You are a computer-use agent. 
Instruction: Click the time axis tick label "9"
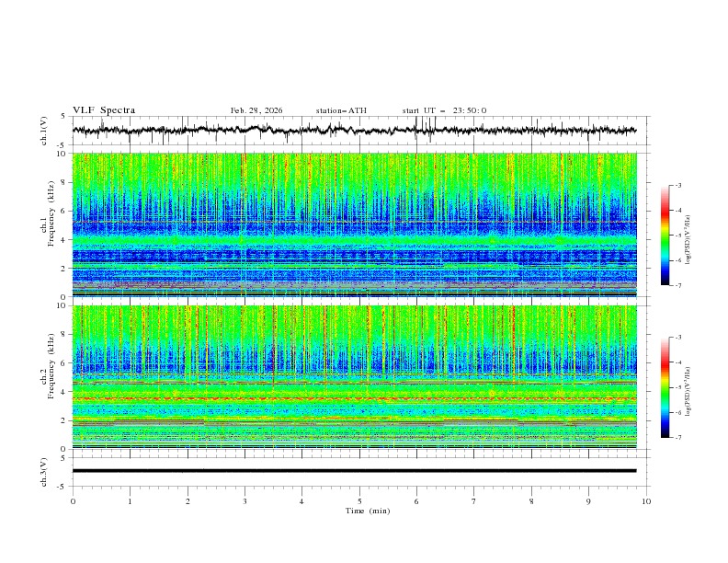click(588, 501)
